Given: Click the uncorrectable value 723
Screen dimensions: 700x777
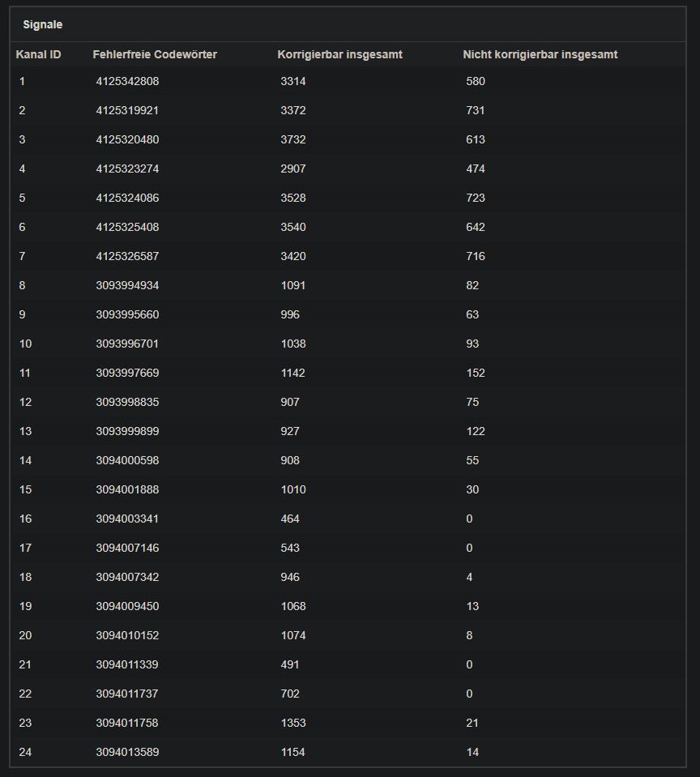Looking at the screenshot, I should 476,198.
